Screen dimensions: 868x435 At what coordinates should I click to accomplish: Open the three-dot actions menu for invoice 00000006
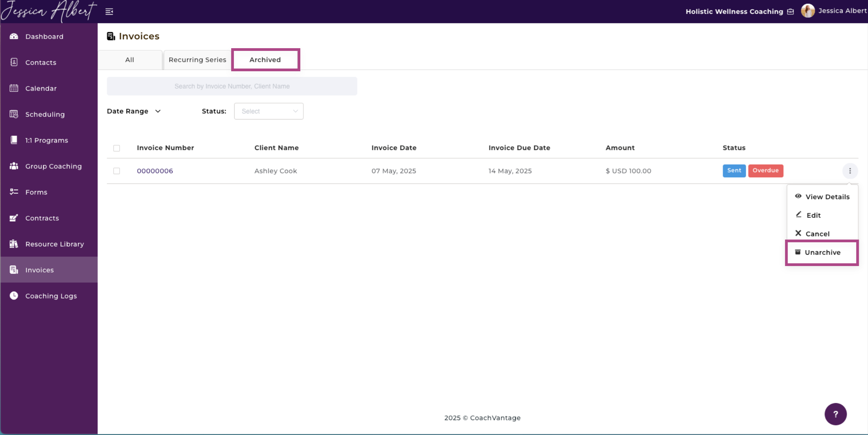pos(850,171)
